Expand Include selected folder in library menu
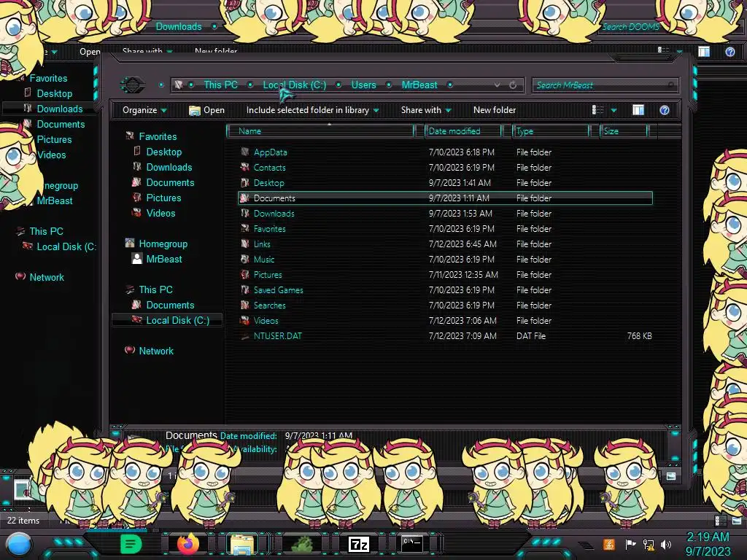Viewport: 747px width, 560px height. click(x=312, y=110)
